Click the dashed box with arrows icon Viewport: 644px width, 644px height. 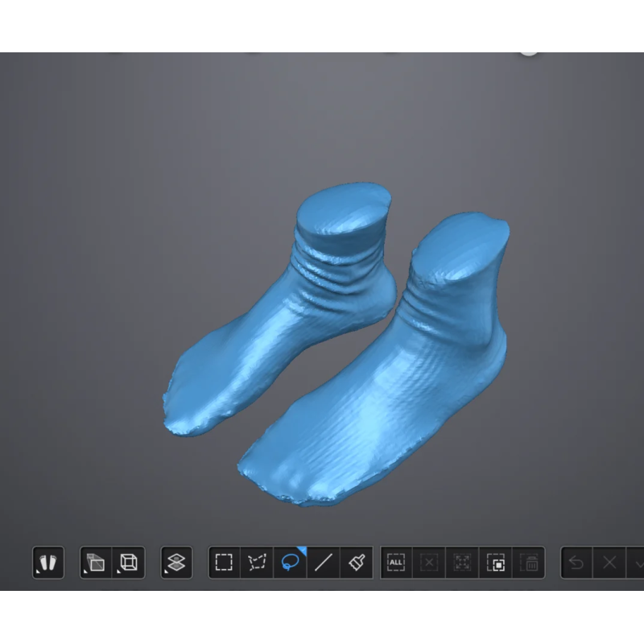[x=462, y=562]
